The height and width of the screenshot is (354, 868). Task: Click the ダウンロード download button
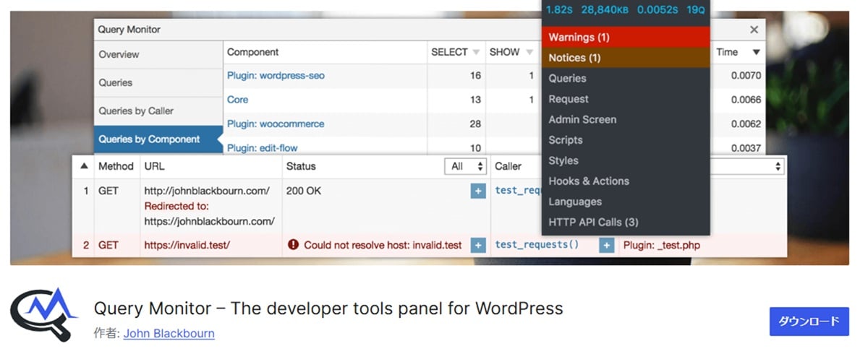(x=809, y=321)
